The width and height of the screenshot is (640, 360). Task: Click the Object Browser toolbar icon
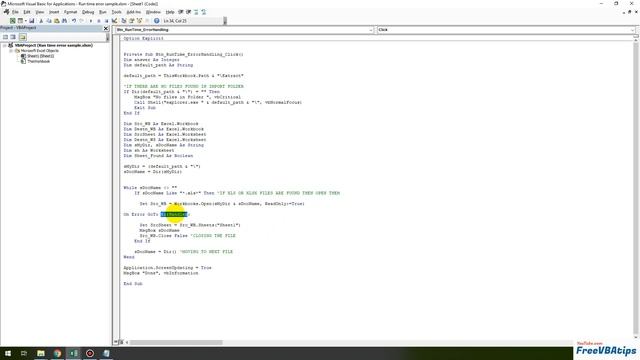(x=139, y=21)
